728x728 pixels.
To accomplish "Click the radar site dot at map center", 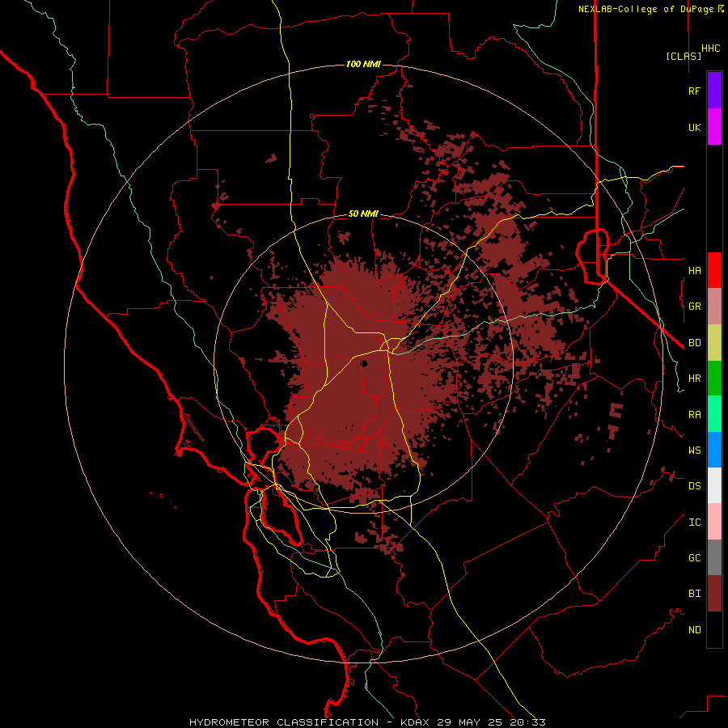I will click(365, 363).
